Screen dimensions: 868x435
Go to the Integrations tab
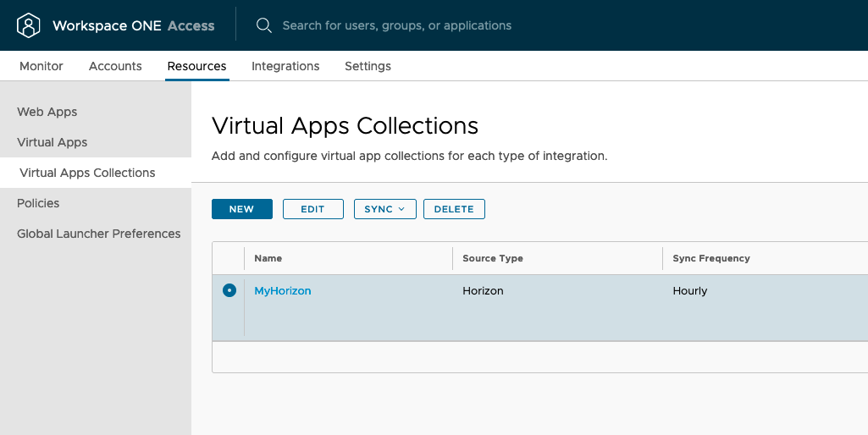[285, 66]
